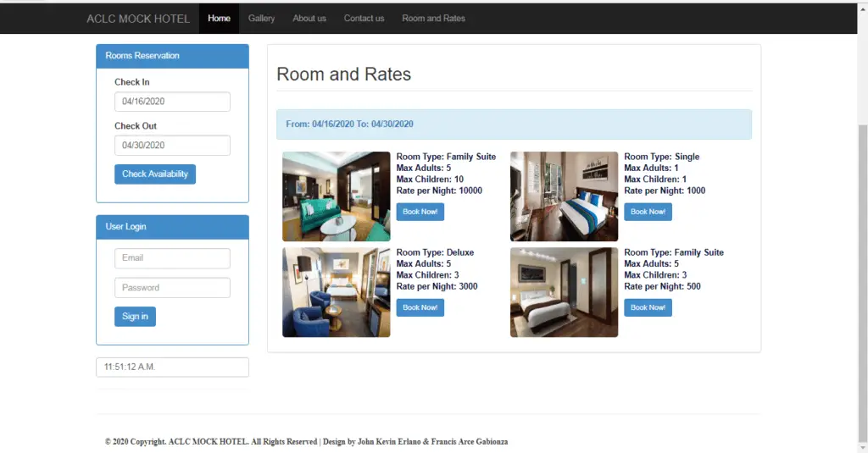Click the ACLC MOCK HOTEL brand logo
Screen dimensions: 868x453
coord(138,19)
